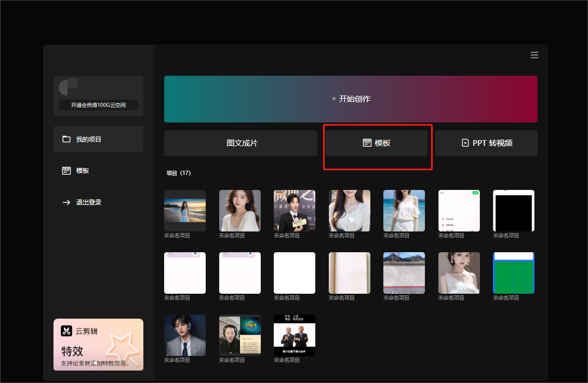
Task: Open the project of woman wearing earrings
Action: 459,273
